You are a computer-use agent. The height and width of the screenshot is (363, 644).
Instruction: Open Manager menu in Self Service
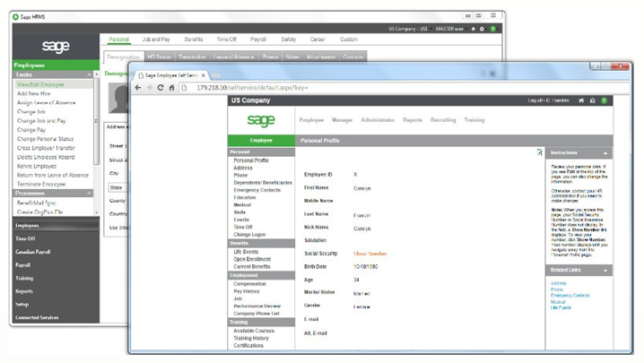coord(342,120)
